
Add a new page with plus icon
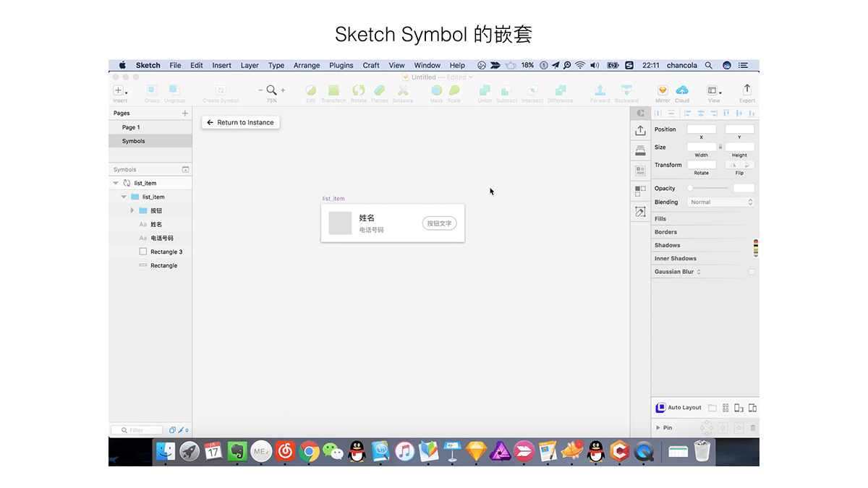click(x=185, y=114)
